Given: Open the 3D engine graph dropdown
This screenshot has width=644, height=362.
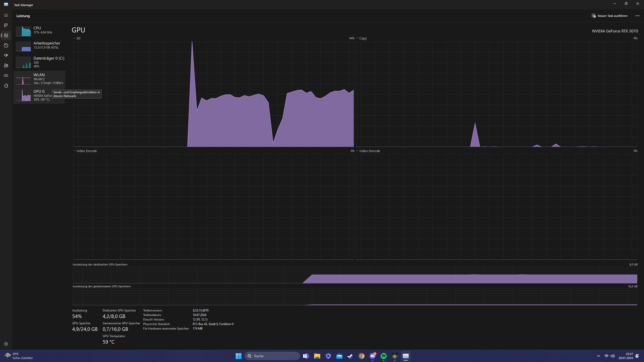Looking at the screenshot, I should click(x=77, y=38).
